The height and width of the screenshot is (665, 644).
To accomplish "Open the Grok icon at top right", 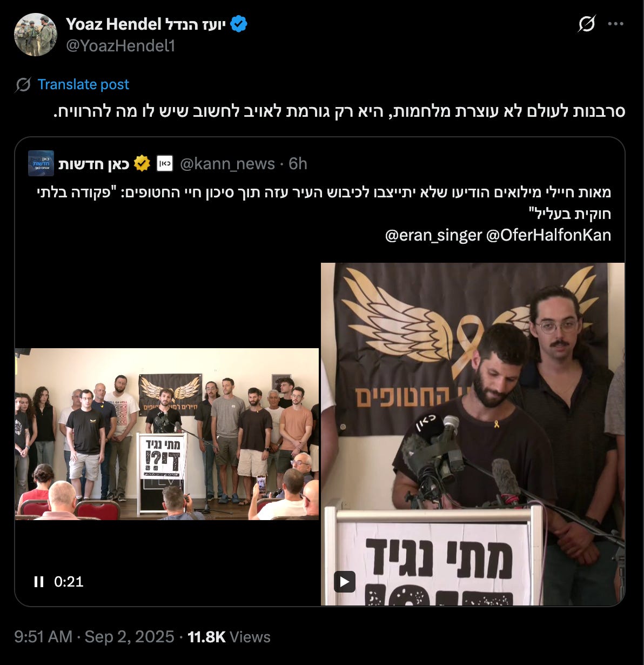I will 587,24.
